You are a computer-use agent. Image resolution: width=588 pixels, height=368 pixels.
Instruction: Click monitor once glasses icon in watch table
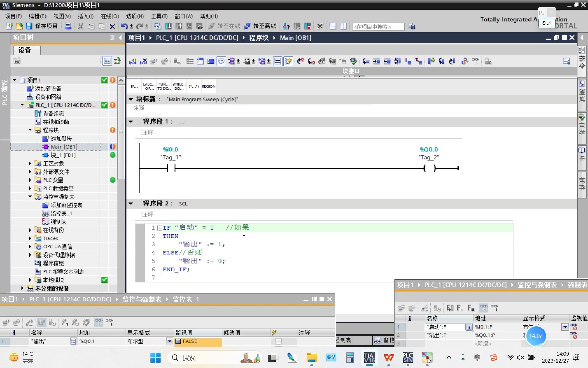110,322
